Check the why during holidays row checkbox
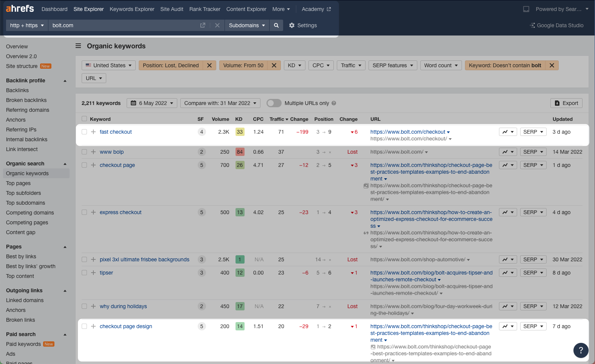Image resolution: width=595 pixels, height=364 pixels. pyautogui.click(x=84, y=306)
